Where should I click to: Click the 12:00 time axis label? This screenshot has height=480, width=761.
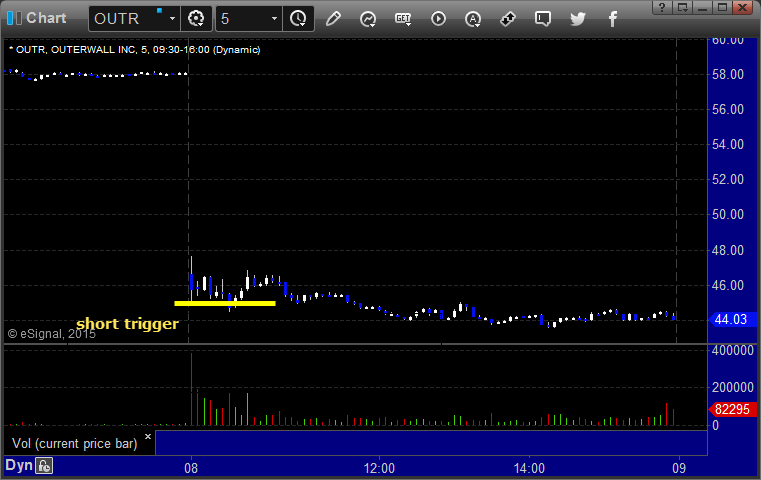(379, 468)
